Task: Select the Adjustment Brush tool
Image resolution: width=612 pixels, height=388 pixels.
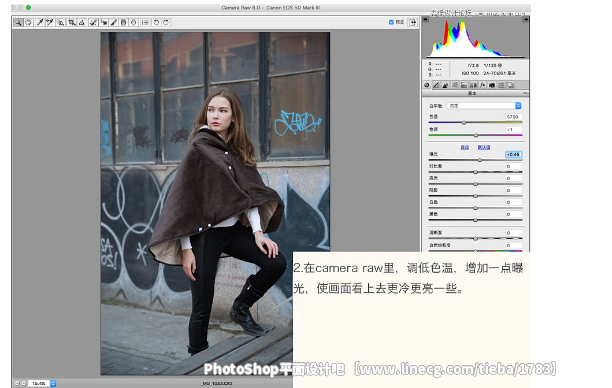Action: pos(114,23)
